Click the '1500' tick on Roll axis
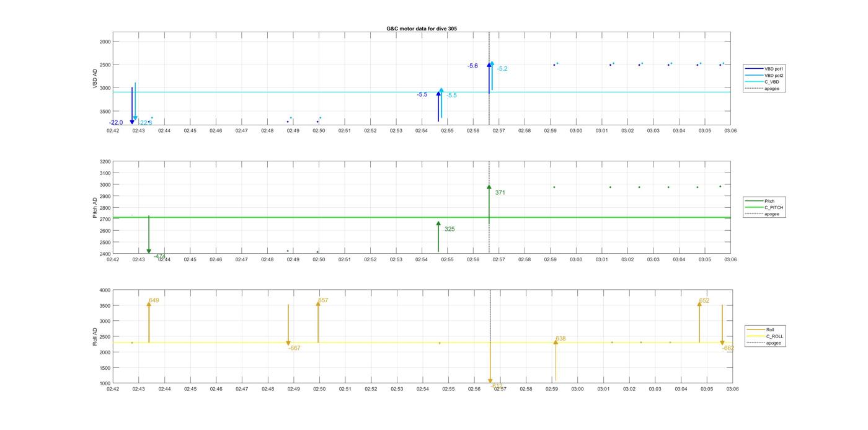This screenshot has height=430, width=868. coord(104,368)
